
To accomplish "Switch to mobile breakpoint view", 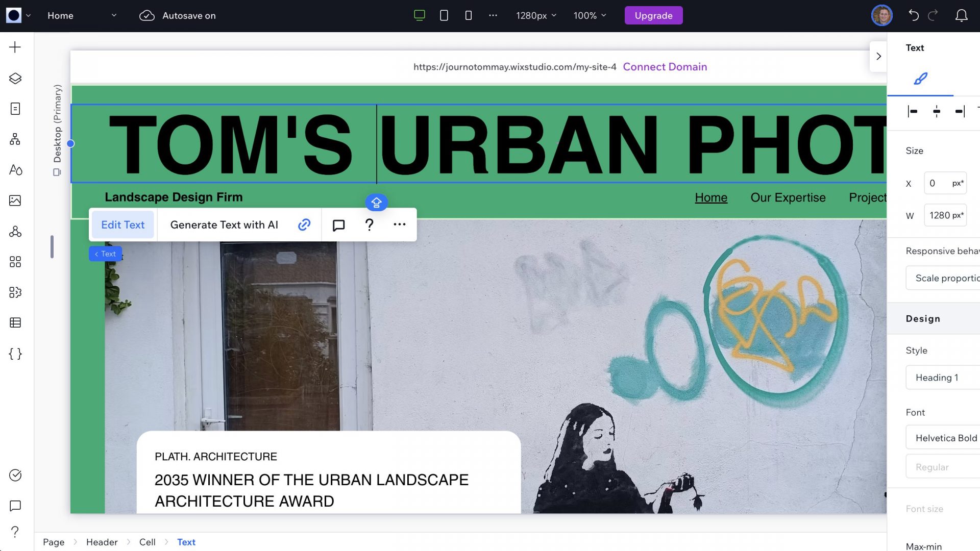I will pyautogui.click(x=469, y=16).
